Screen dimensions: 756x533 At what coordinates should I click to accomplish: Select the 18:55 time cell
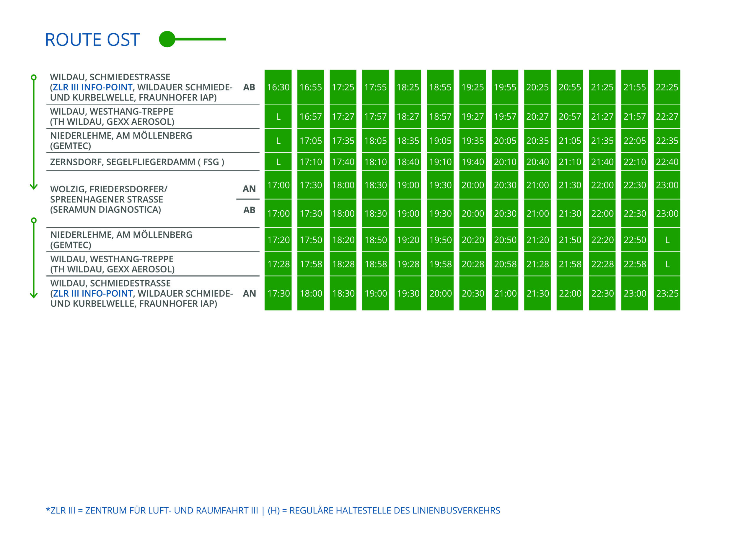tap(440, 87)
